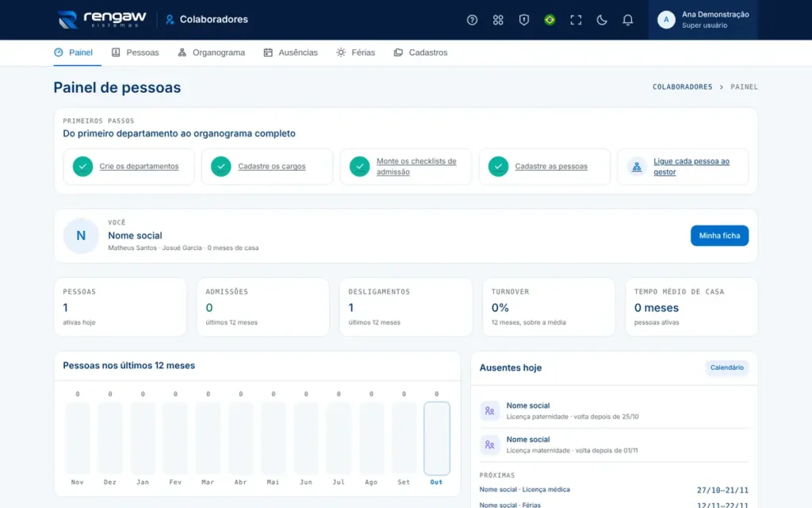Image resolution: width=812 pixels, height=508 pixels.
Task: Click the Painel de pessoas heading
Action: click(117, 87)
